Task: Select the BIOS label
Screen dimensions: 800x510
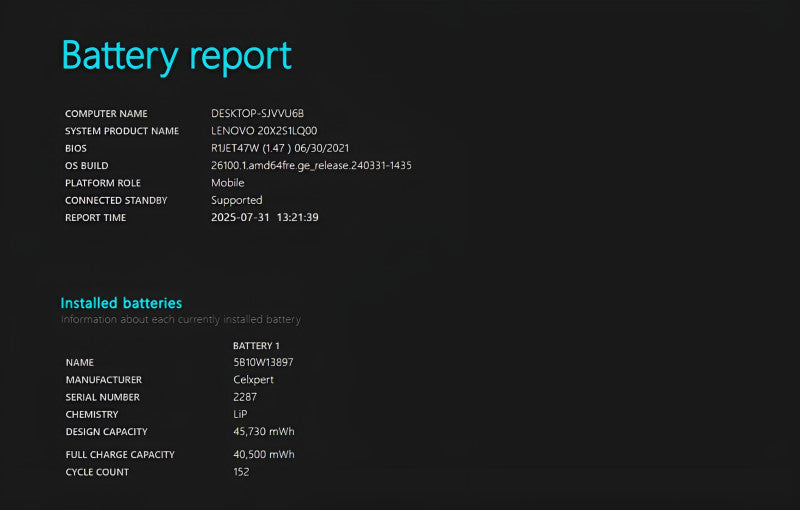Action: (76, 148)
